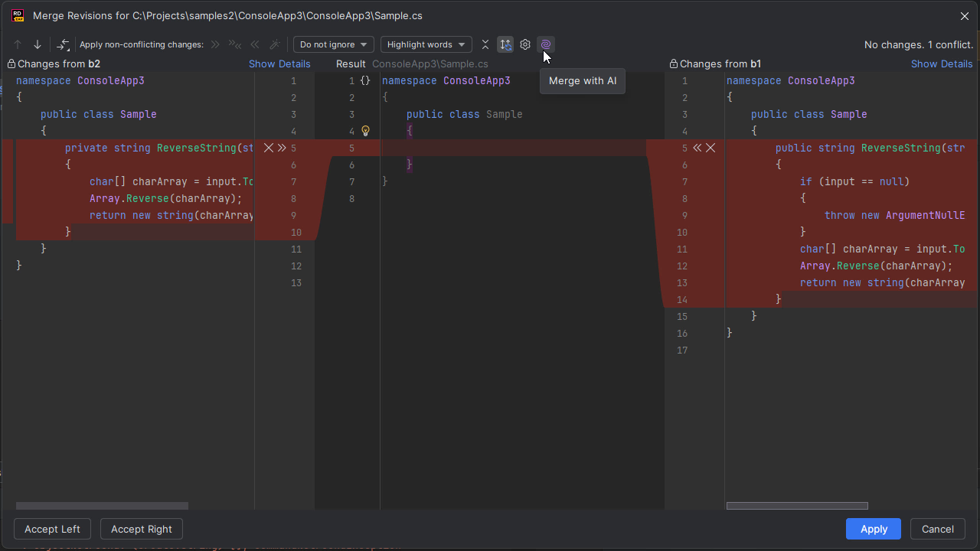The height and width of the screenshot is (551, 980).
Task: Accept right b1 change with chevrons
Action: 697,148
